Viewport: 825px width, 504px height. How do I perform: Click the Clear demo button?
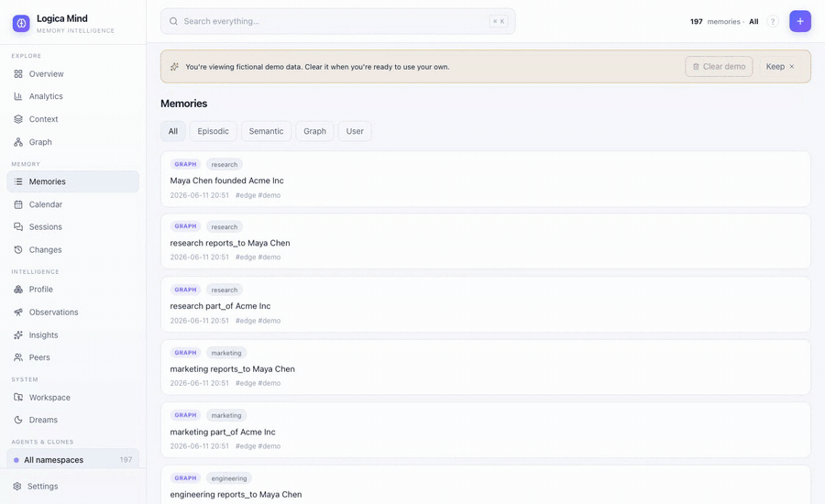719,67
